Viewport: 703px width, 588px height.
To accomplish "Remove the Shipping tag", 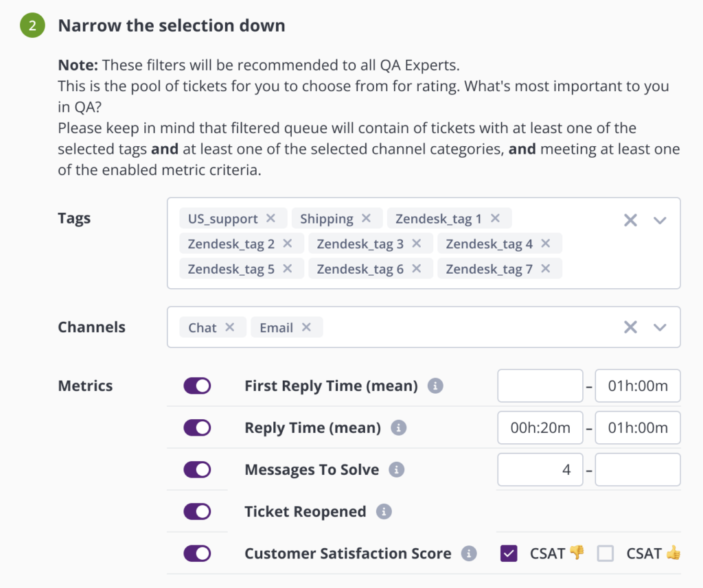I will pyautogui.click(x=367, y=218).
